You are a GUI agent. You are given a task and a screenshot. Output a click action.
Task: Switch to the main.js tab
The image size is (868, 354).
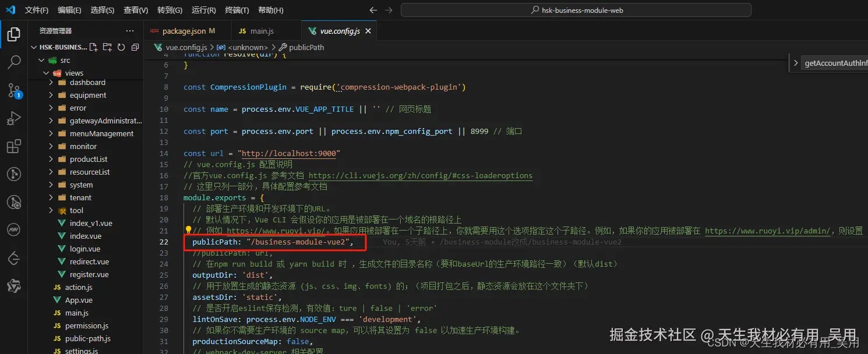263,30
